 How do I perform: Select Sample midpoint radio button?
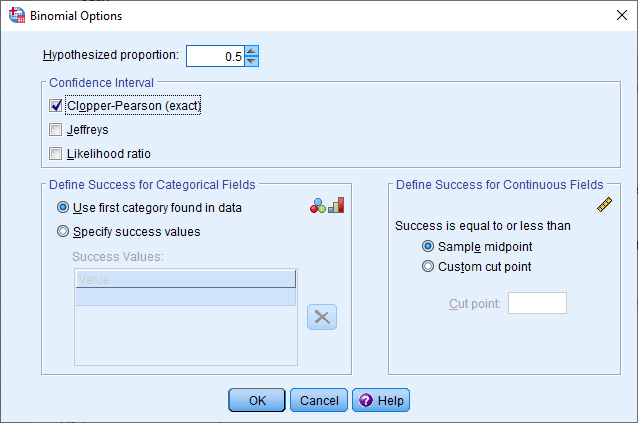pyautogui.click(x=429, y=246)
